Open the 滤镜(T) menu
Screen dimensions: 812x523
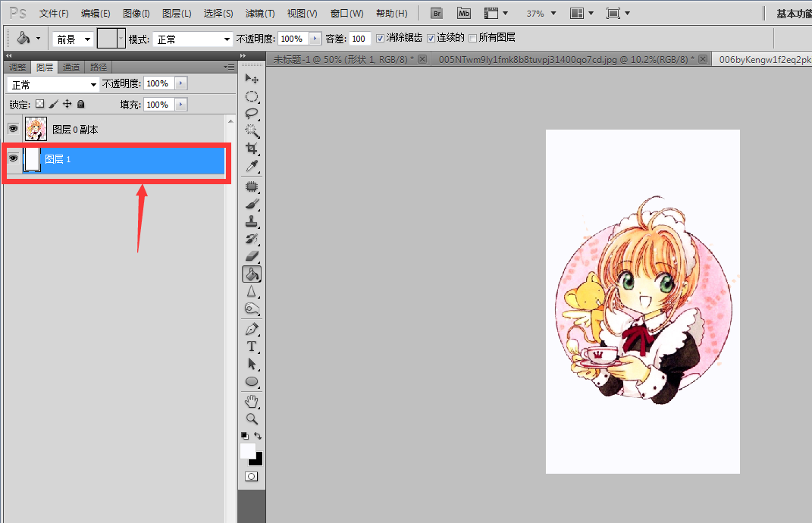(x=260, y=14)
